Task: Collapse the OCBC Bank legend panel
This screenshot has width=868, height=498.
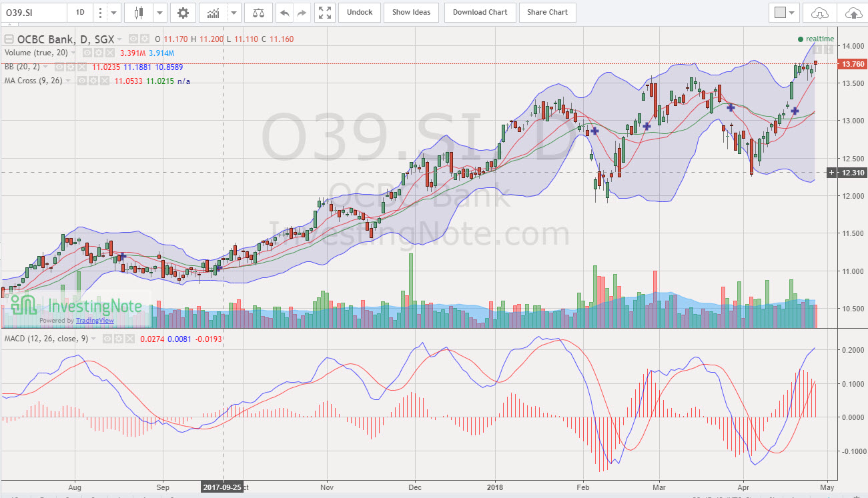Action: pyautogui.click(x=9, y=39)
